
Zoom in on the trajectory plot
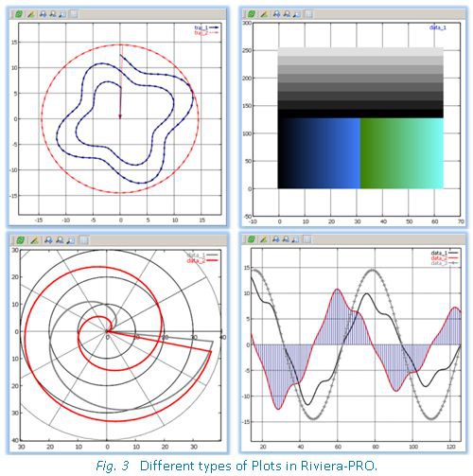point(43,14)
